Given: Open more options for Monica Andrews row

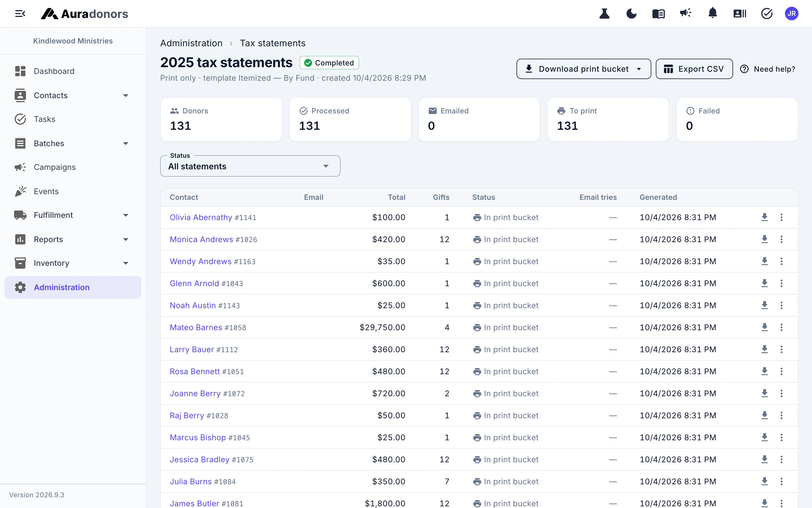Looking at the screenshot, I should pyautogui.click(x=782, y=239).
